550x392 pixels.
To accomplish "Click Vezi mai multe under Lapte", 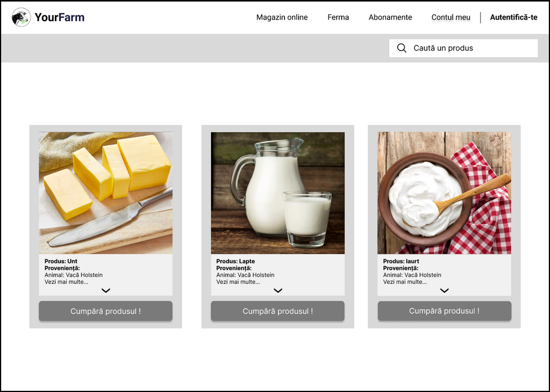I will click(x=238, y=282).
